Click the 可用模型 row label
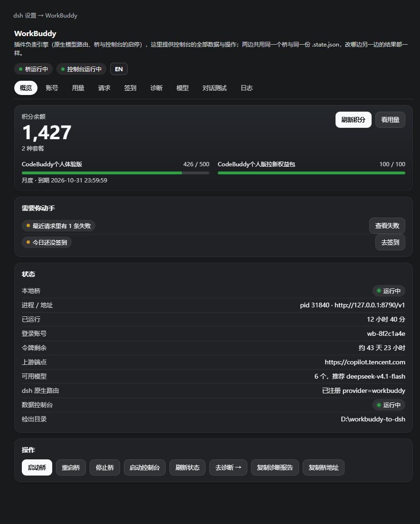The image size is (420, 524). (34, 376)
